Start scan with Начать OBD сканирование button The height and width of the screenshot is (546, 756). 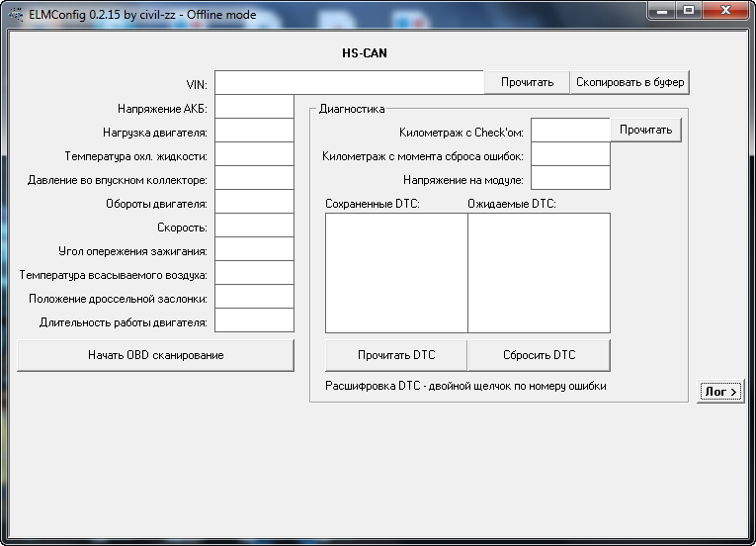tap(156, 355)
